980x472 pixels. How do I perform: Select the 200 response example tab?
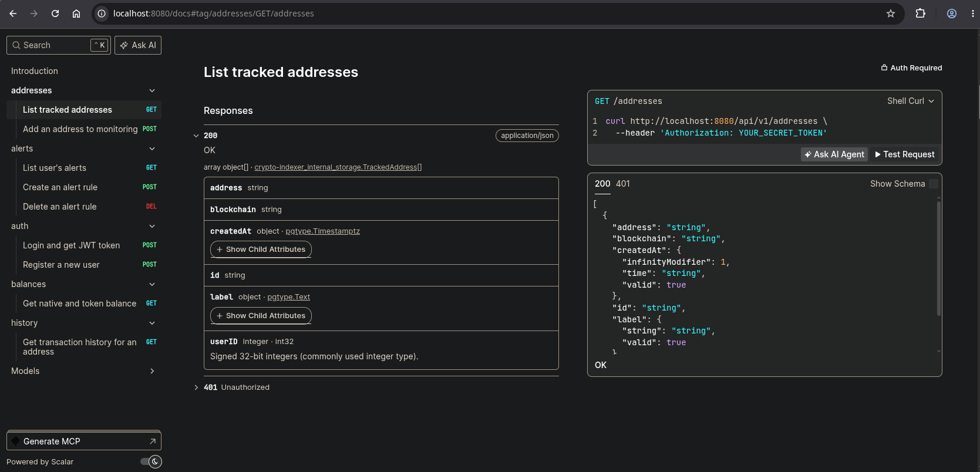coord(602,184)
